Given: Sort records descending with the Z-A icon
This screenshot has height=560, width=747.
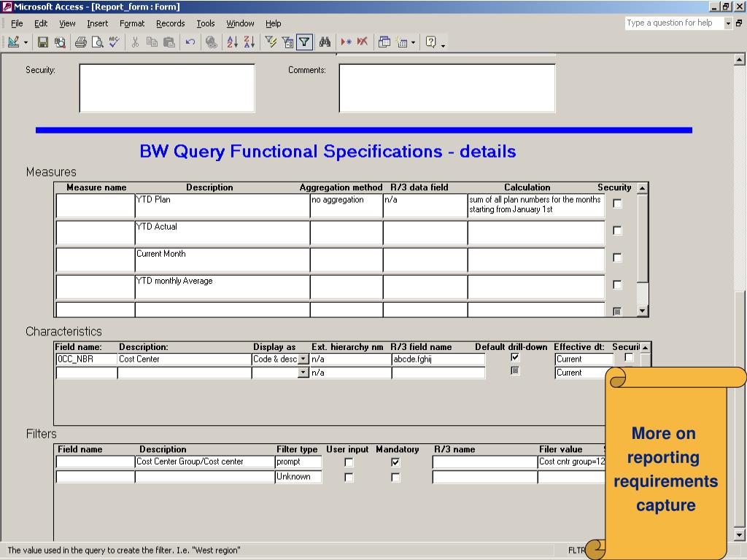Looking at the screenshot, I should pyautogui.click(x=249, y=42).
